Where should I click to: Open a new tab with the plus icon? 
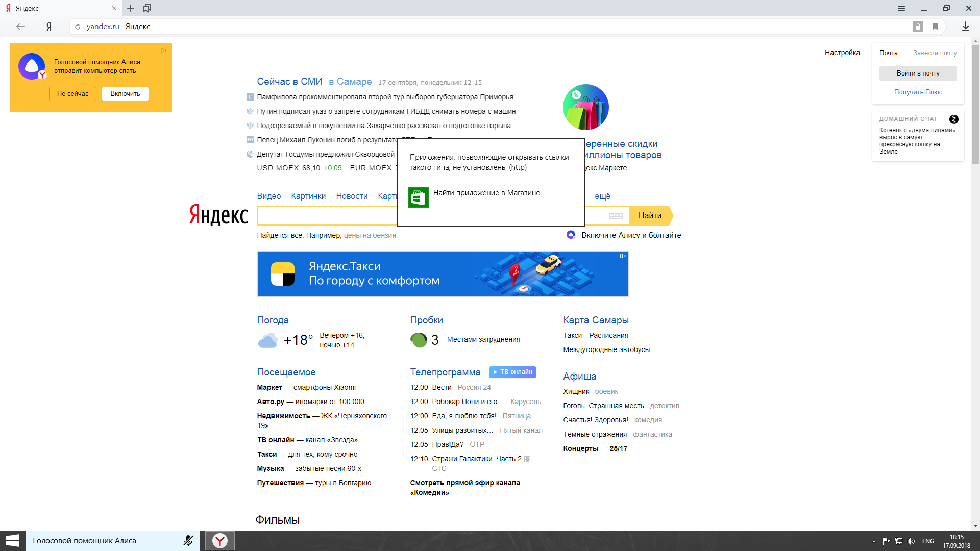point(131,8)
